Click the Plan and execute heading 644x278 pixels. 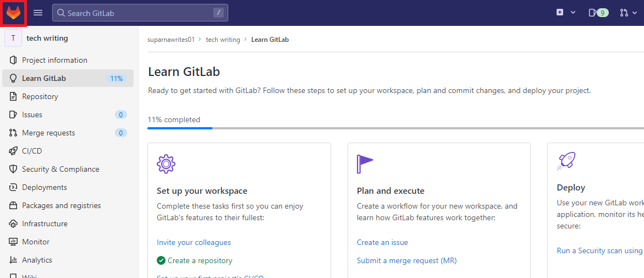[x=390, y=191]
